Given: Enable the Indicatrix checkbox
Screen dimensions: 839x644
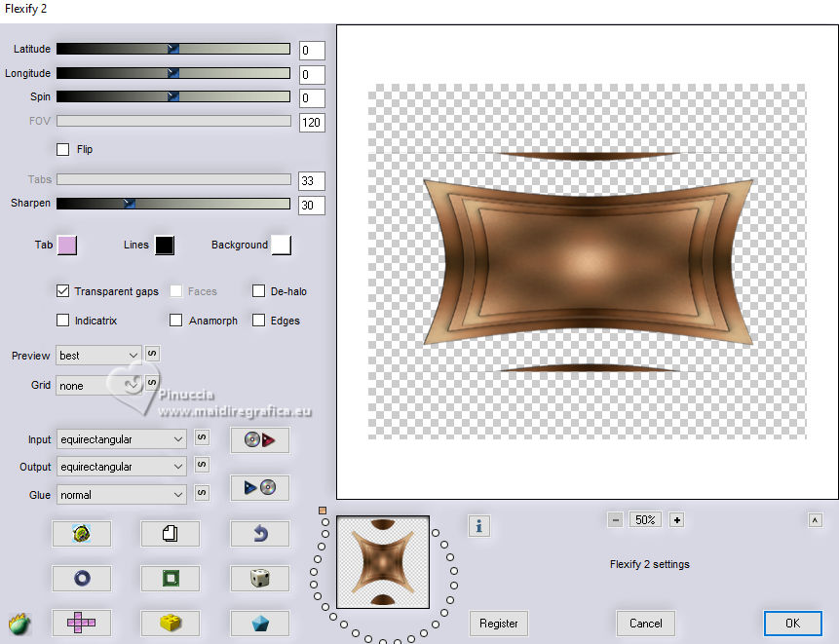Looking at the screenshot, I should (62, 320).
